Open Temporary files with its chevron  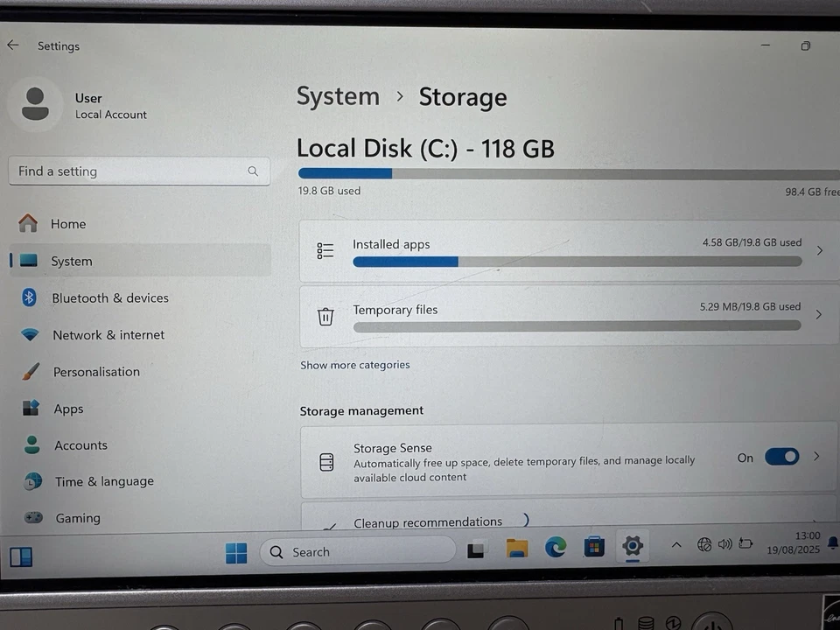pyautogui.click(x=819, y=316)
